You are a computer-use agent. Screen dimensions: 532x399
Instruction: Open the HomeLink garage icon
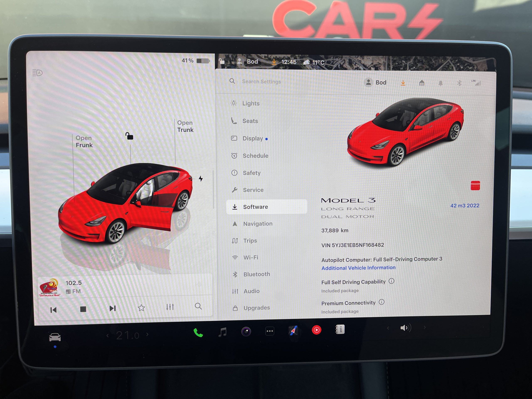tap(422, 83)
